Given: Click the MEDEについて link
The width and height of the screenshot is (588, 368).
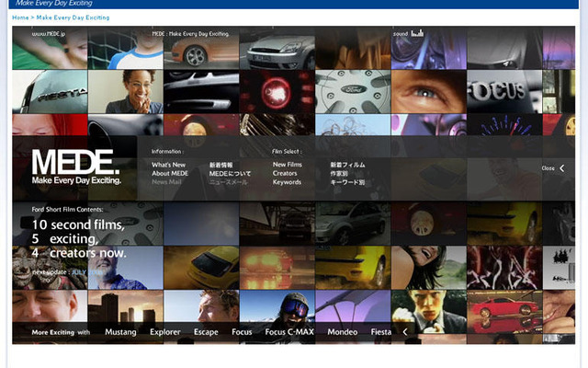Looking at the screenshot, I should [230, 174].
